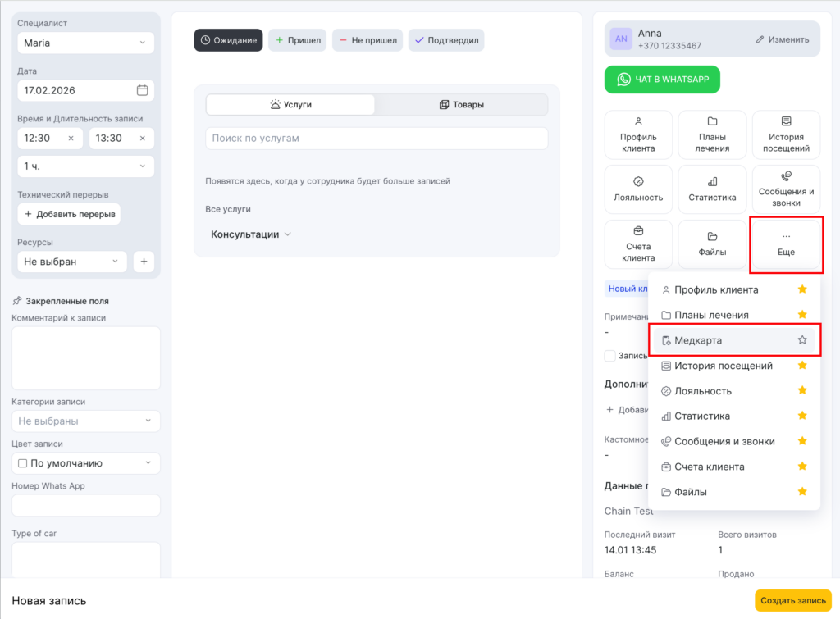
Task: Click the Еще more-options tile
Action: pyautogui.click(x=786, y=244)
